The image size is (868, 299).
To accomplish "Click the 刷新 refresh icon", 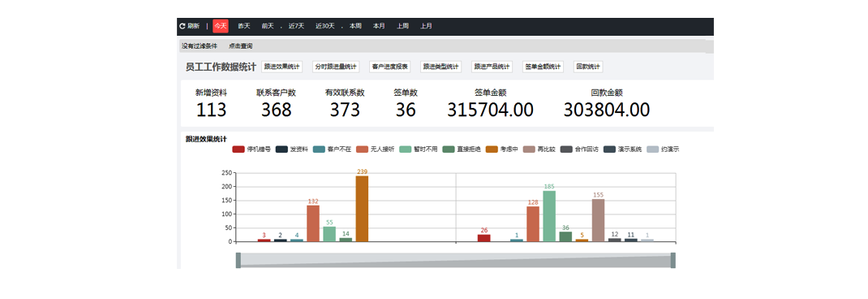I will [x=183, y=26].
